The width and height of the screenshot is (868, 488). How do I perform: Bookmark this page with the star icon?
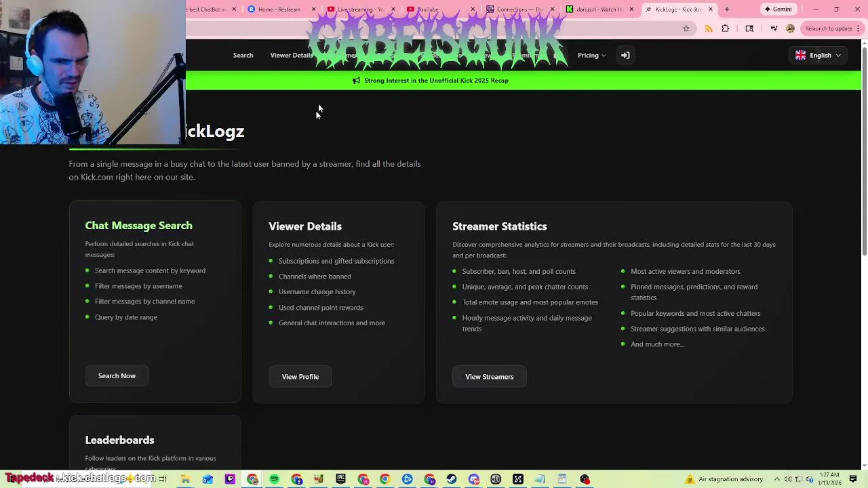686,28
